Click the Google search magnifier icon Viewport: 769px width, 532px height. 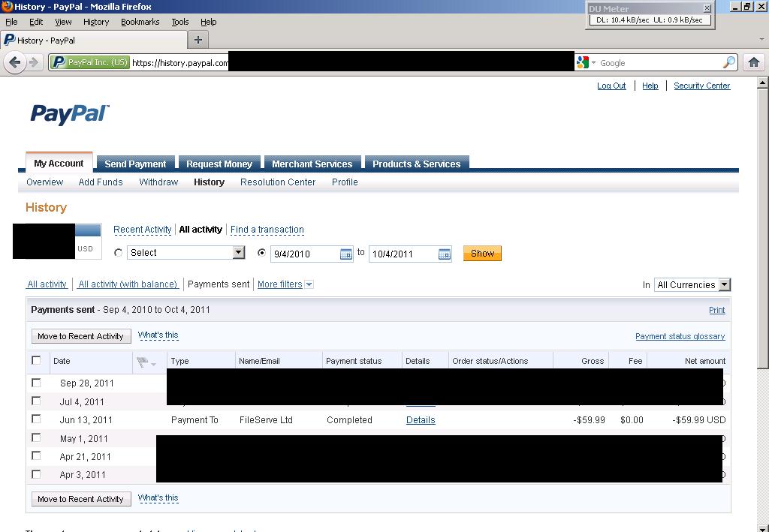[728, 63]
